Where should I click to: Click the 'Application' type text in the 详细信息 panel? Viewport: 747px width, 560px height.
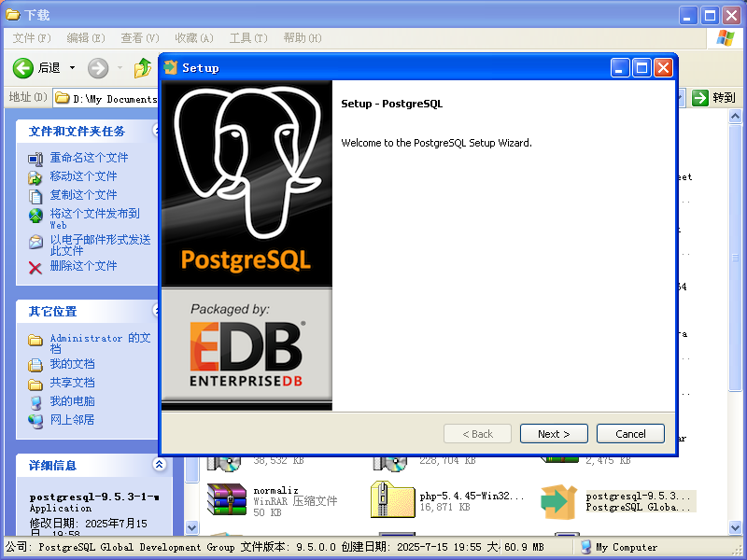[x=61, y=508]
